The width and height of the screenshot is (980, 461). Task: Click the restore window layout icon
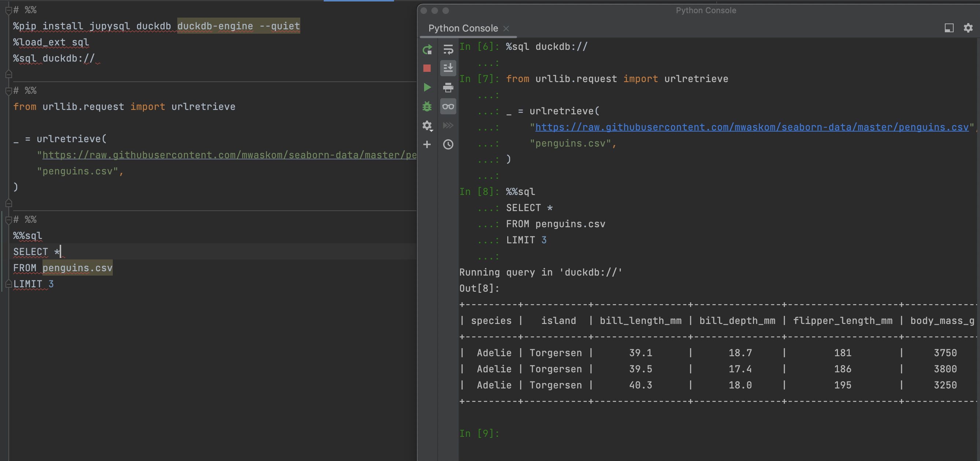[x=949, y=28]
